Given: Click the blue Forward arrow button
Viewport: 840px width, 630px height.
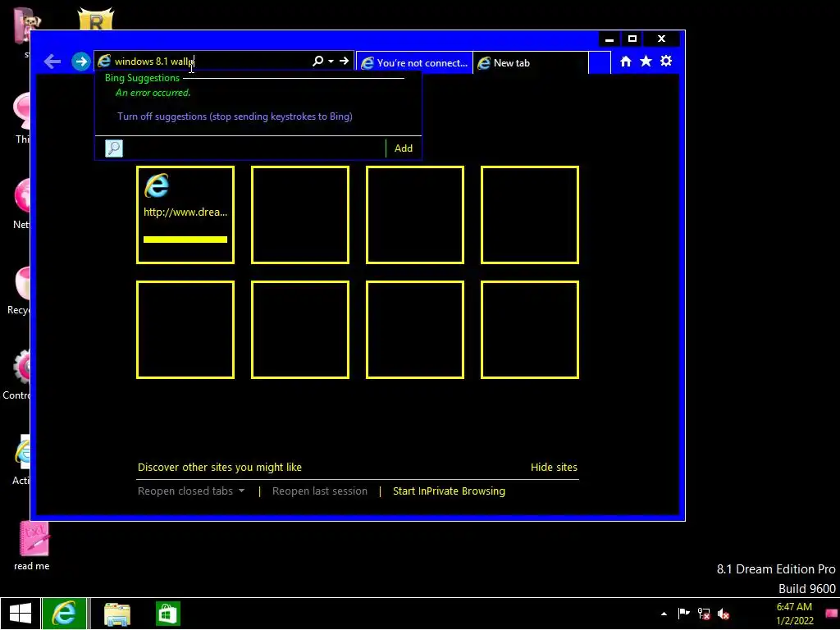Looking at the screenshot, I should tap(80, 62).
